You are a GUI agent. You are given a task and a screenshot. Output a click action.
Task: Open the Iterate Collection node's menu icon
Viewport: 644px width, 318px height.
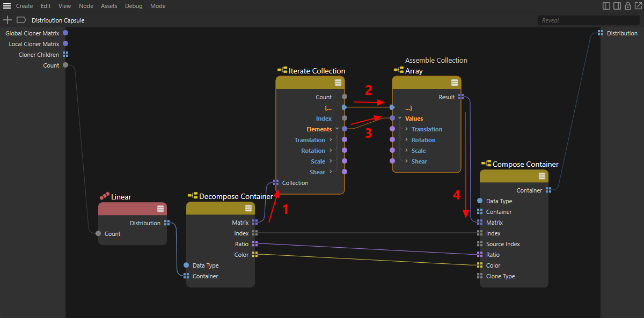[x=338, y=83]
